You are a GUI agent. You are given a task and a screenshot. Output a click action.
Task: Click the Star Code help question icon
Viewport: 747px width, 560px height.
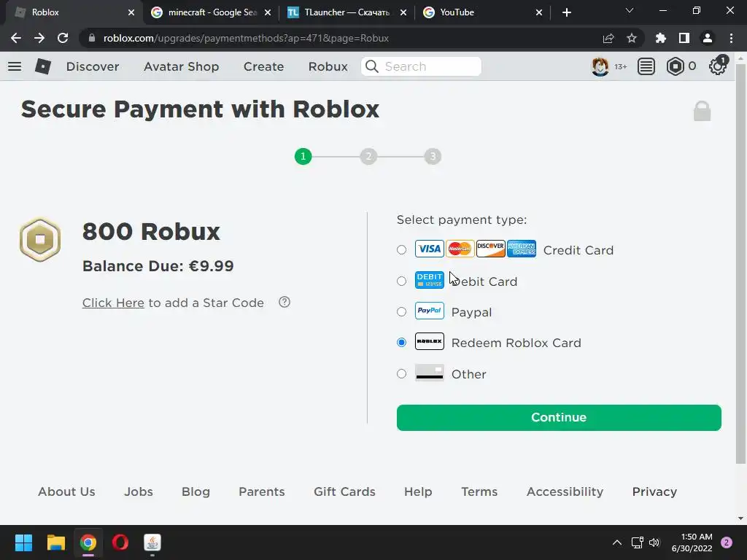point(285,302)
